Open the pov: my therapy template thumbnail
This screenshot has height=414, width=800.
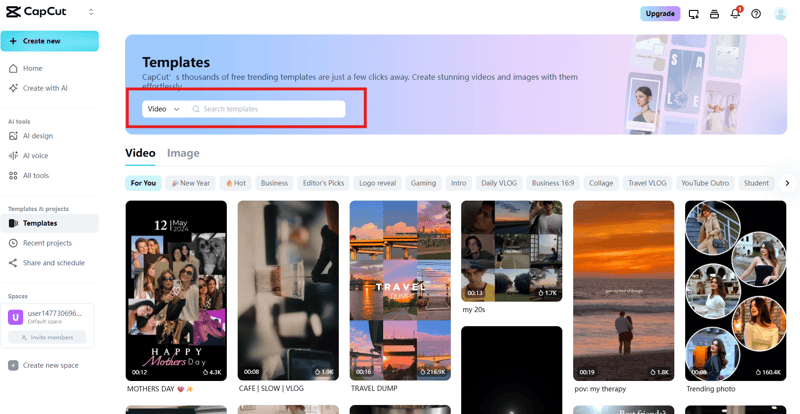click(623, 290)
